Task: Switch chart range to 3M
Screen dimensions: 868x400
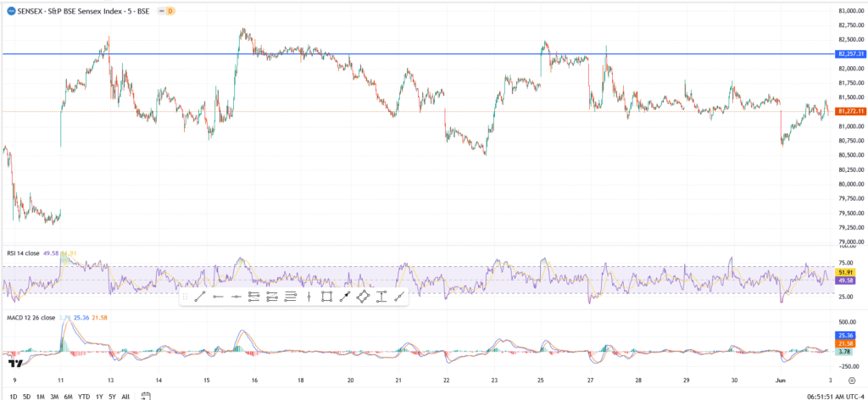Action: click(53, 396)
